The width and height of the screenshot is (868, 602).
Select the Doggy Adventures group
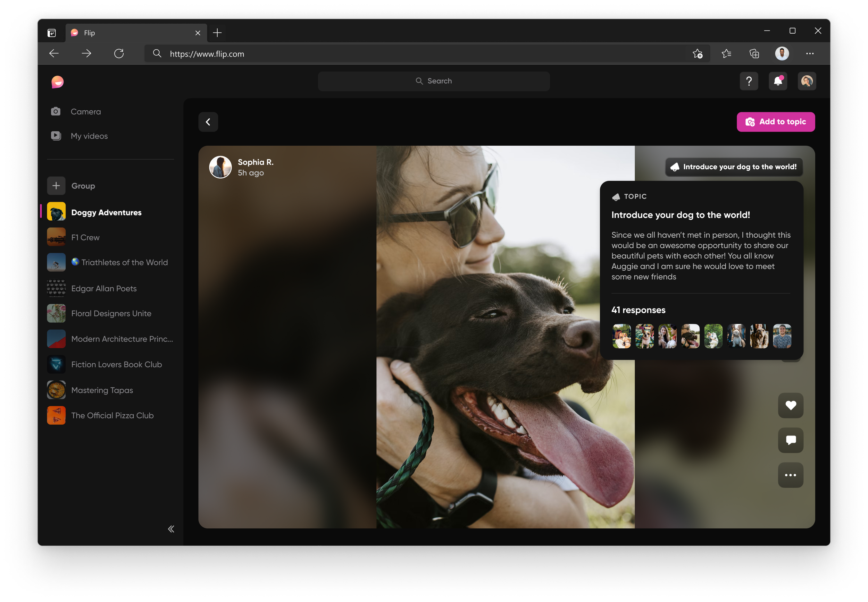(110, 212)
